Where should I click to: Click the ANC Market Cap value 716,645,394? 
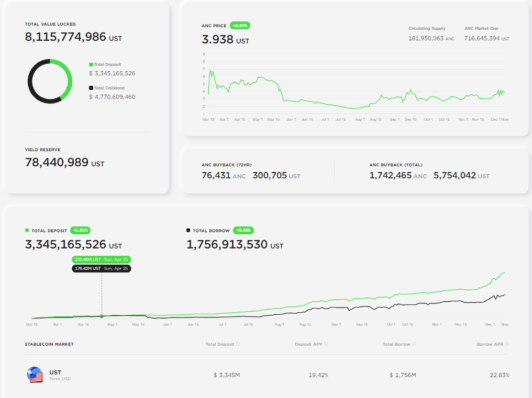(x=482, y=39)
